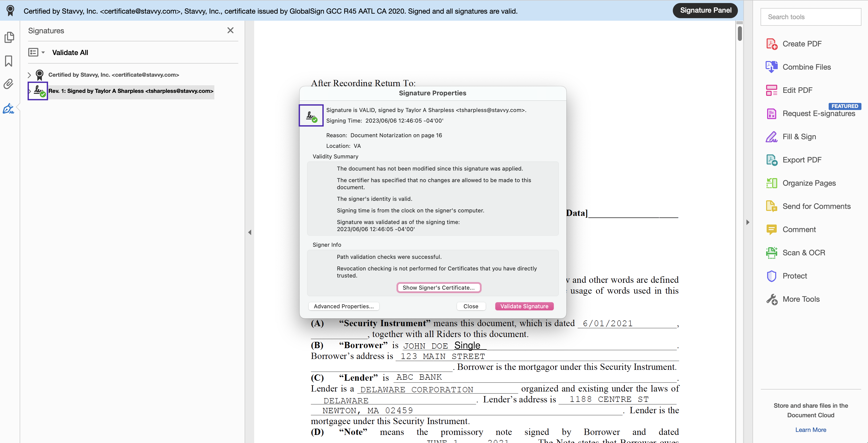
Task: Click 'DELAWARE CORPORATION' text in document
Action: (417, 390)
